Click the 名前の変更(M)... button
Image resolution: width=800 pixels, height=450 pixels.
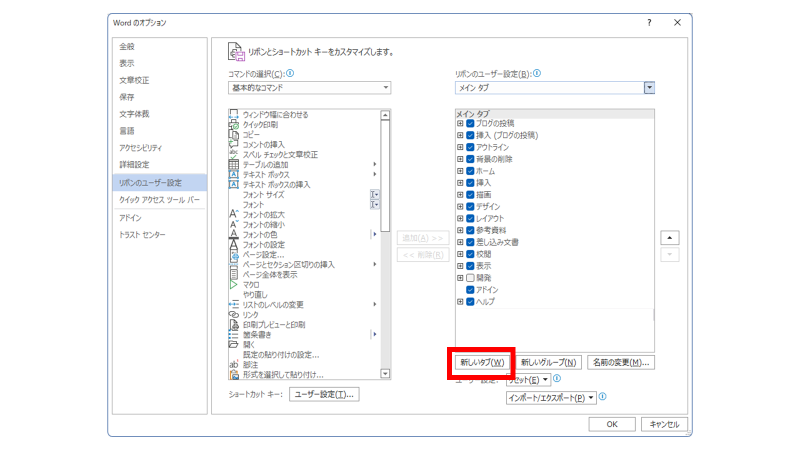621,362
